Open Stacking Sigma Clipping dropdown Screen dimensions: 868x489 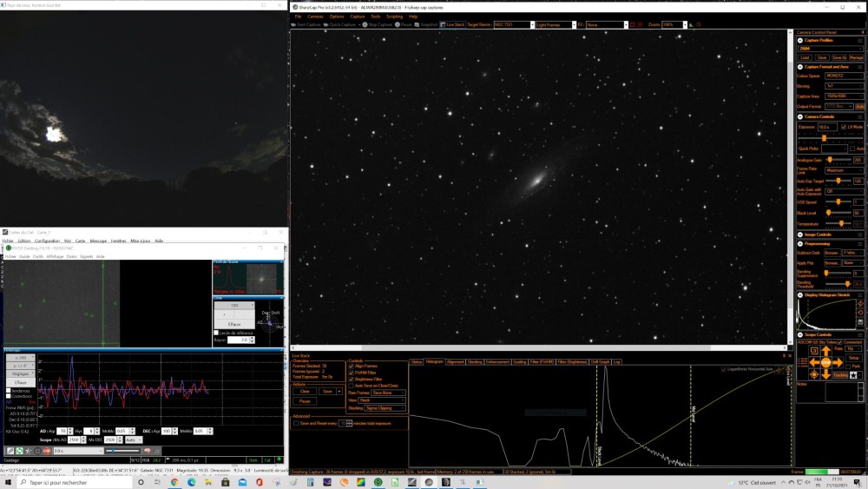click(x=385, y=408)
